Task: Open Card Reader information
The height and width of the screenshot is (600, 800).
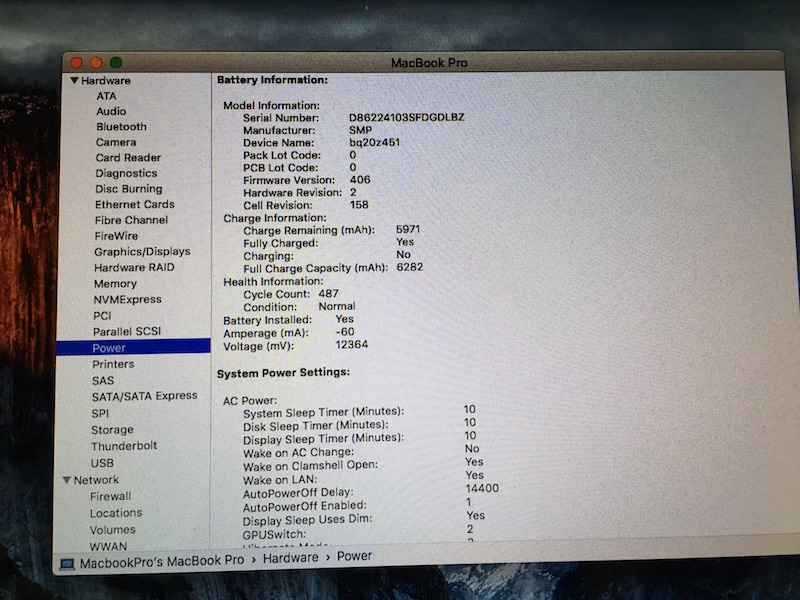Action: coord(128,158)
